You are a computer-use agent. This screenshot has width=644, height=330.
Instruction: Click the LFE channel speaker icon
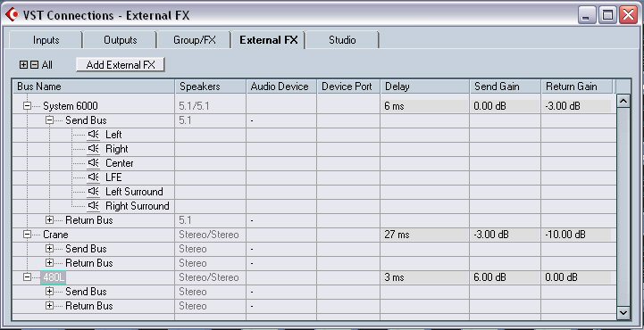pos(94,177)
